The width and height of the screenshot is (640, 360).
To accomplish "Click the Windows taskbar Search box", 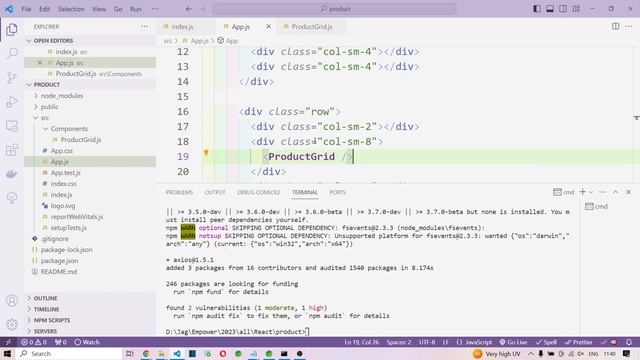I will (x=69, y=353).
